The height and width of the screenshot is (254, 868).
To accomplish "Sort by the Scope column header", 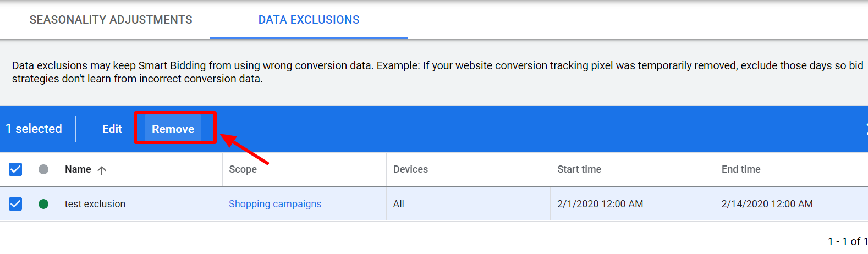I will pos(243,169).
